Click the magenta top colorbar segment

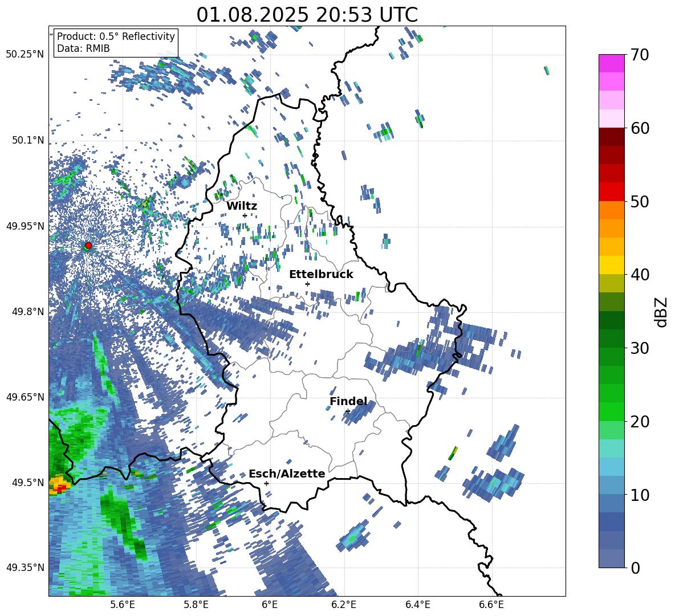click(611, 63)
